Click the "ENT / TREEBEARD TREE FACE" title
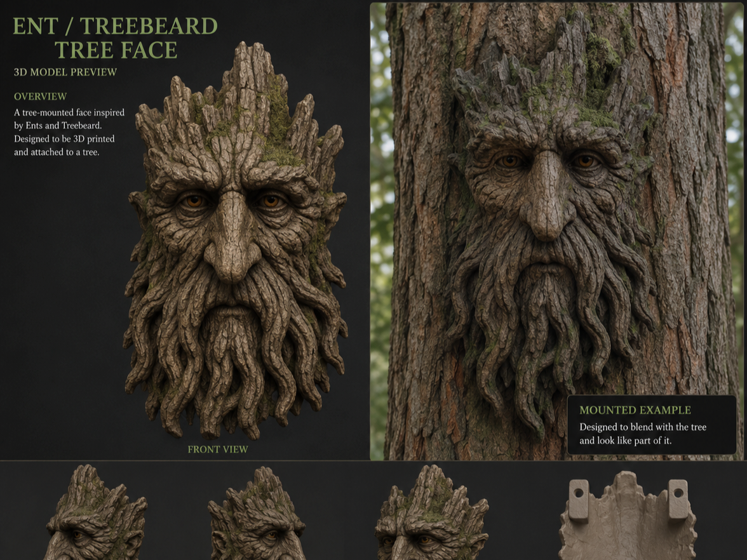 coord(115,38)
